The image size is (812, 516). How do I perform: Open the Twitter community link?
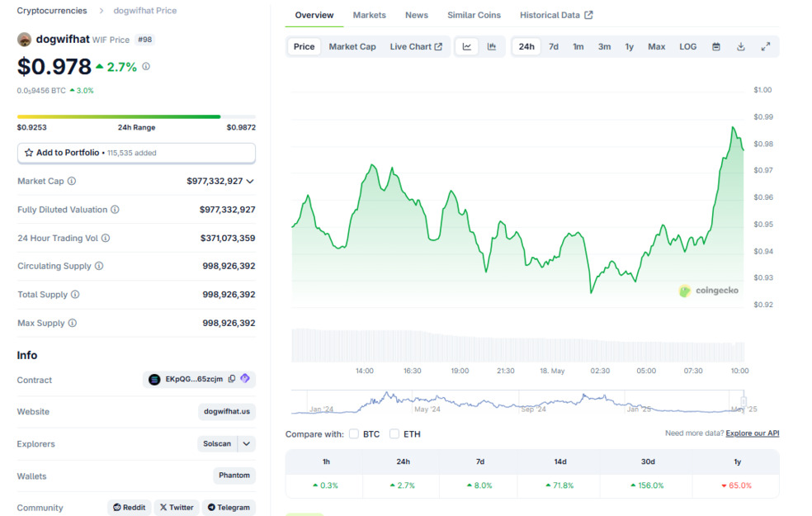(x=177, y=507)
